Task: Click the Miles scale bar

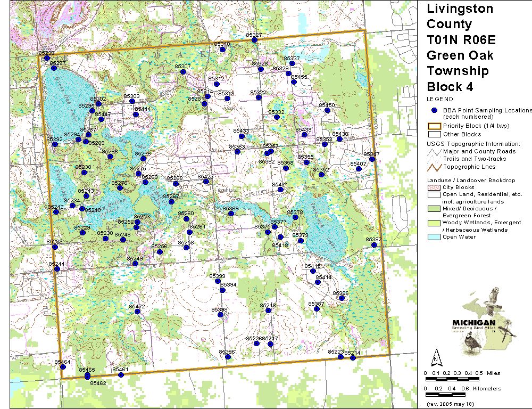Action: [452, 379]
